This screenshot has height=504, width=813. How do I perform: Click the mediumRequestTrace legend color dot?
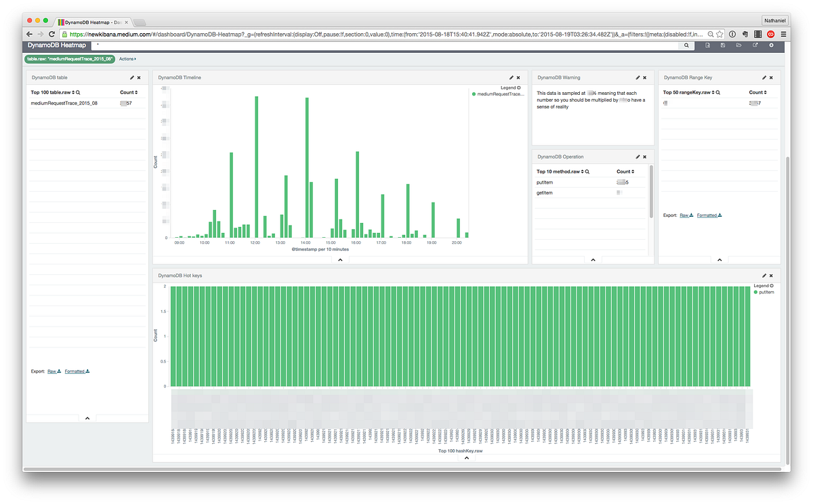pyautogui.click(x=474, y=94)
